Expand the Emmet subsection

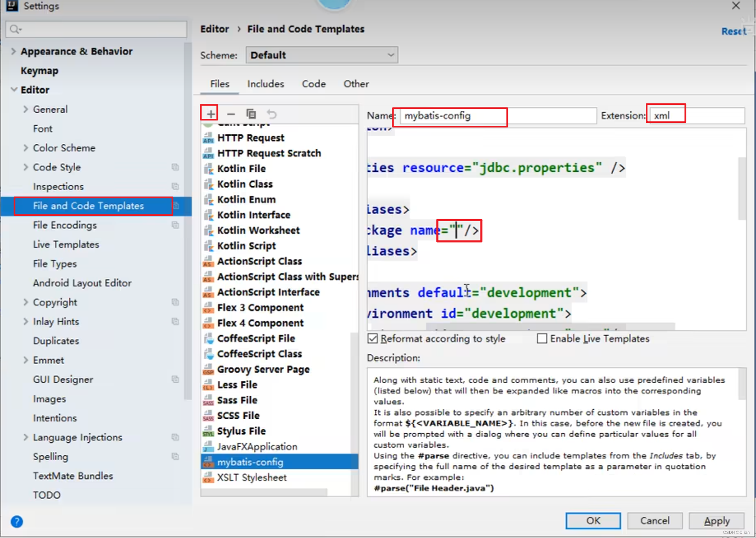(x=26, y=360)
